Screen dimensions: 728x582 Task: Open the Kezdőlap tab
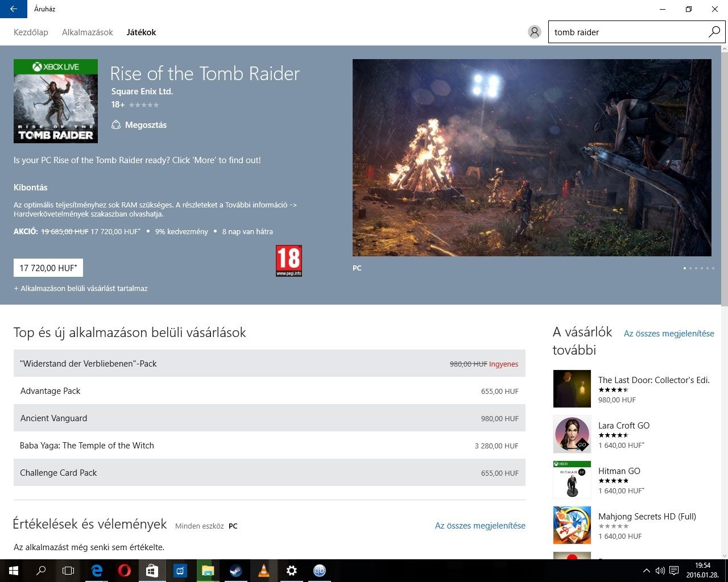click(31, 32)
